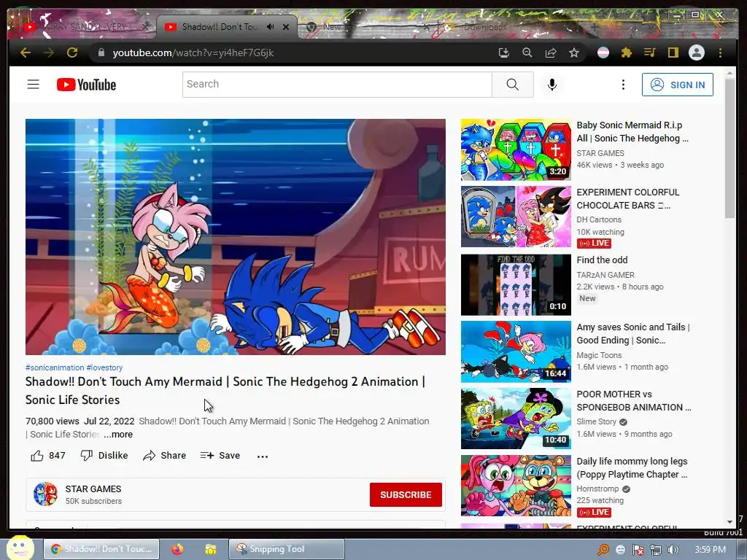Toggle the browser side panel icon
The width and height of the screenshot is (747, 560).
click(x=673, y=52)
